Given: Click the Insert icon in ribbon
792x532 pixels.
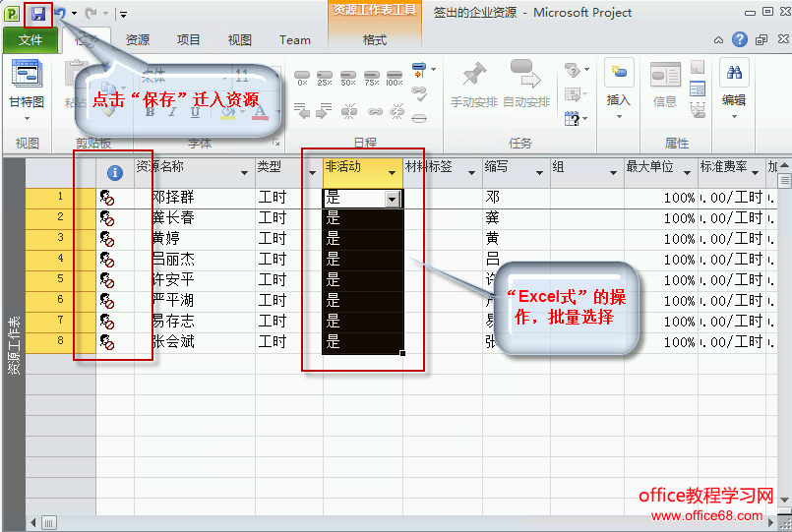Looking at the screenshot, I should 618,75.
